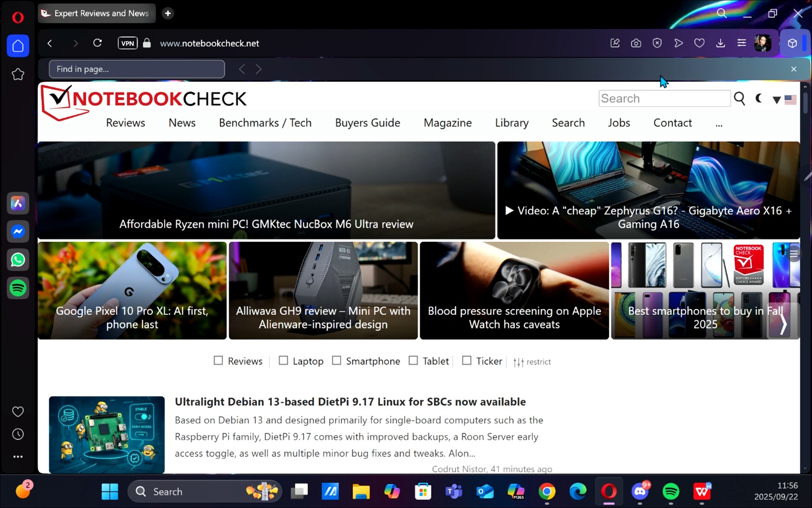The width and height of the screenshot is (812, 508).
Task: Open the Benchmarks / Tech menu
Action: [265, 123]
